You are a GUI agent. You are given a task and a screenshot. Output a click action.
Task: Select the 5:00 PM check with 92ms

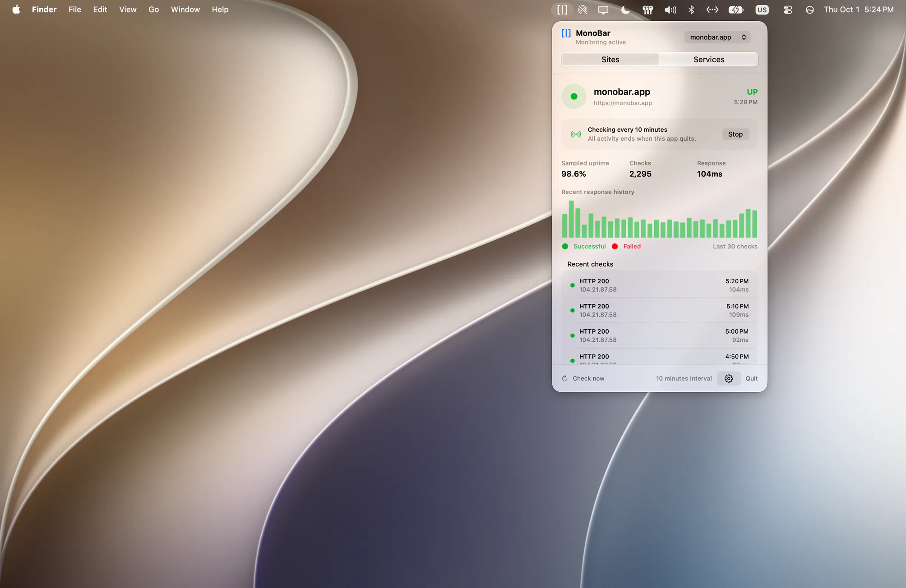point(660,335)
